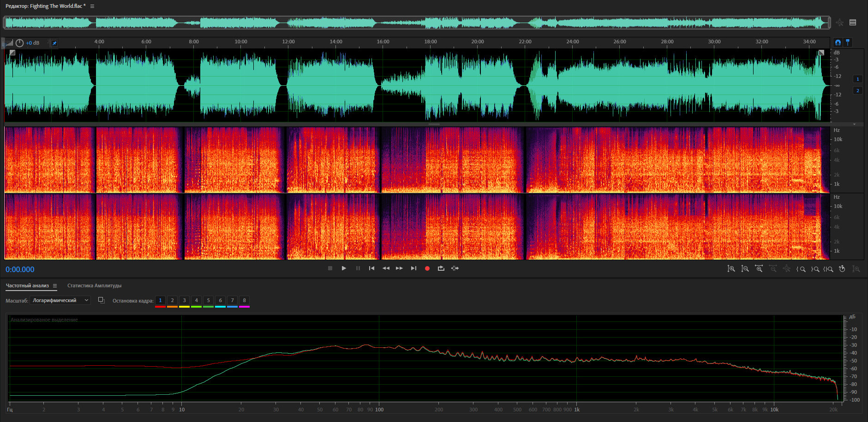Click Zoom Out (Time) icon
The width and height of the screenshot is (868, 422).
773,269
